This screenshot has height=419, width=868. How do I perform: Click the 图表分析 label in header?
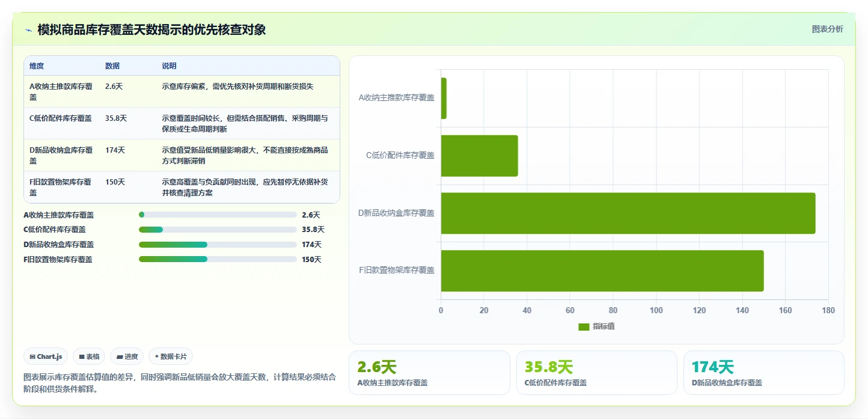[827, 29]
